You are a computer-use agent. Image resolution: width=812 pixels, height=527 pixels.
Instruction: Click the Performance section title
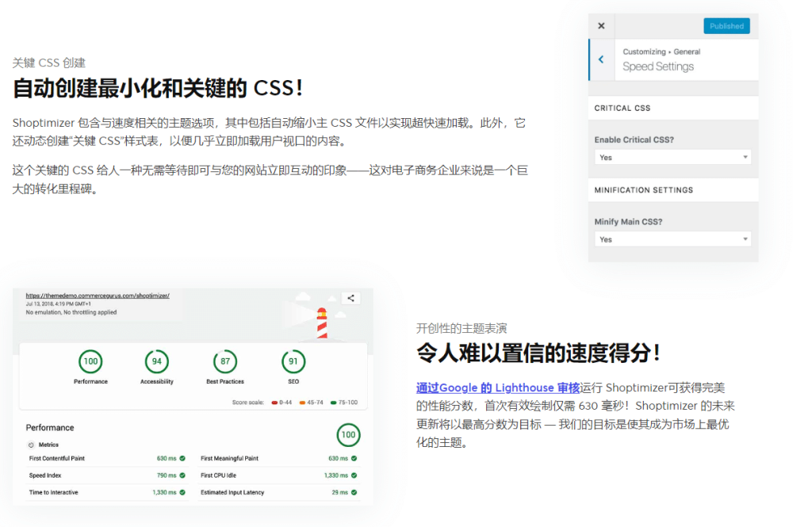tap(50, 428)
